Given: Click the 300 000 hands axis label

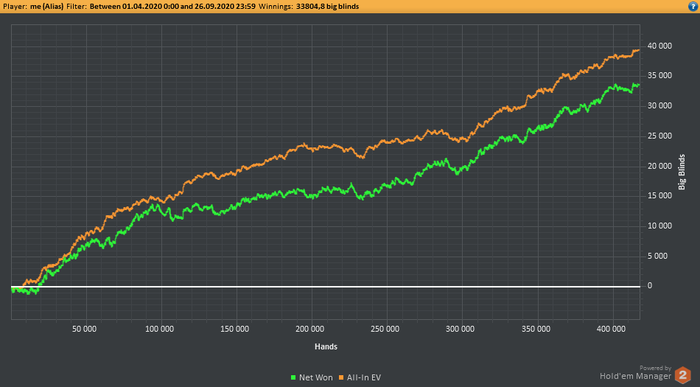Looking at the screenshot, I should [x=460, y=329].
